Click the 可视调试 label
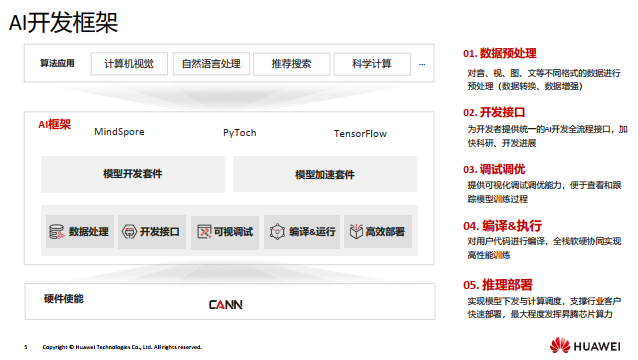This screenshot has height=360, width=638. tap(233, 232)
